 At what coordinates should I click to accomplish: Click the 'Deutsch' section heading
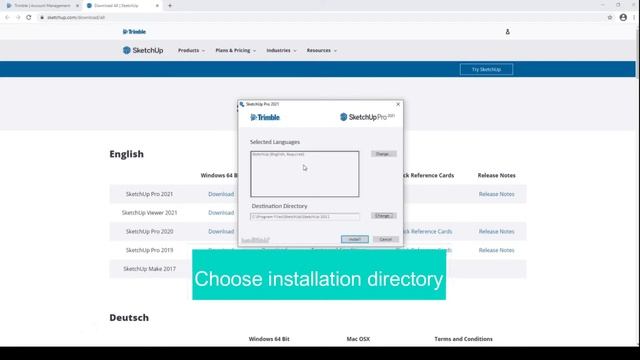129,318
